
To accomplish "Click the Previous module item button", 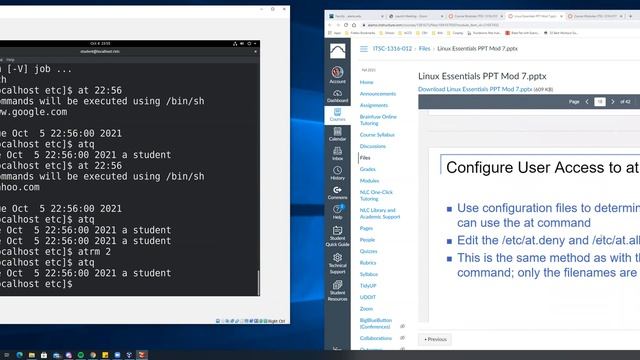I will tap(435, 339).
